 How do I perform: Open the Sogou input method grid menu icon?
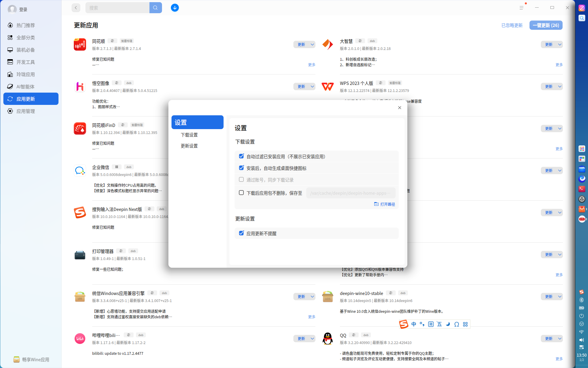click(465, 324)
